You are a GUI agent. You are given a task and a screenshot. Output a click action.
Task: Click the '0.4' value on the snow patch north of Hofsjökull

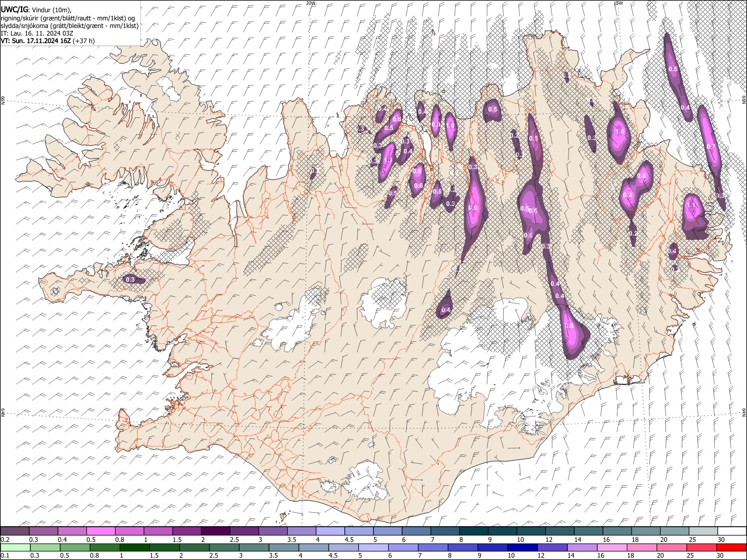[x=446, y=310]
